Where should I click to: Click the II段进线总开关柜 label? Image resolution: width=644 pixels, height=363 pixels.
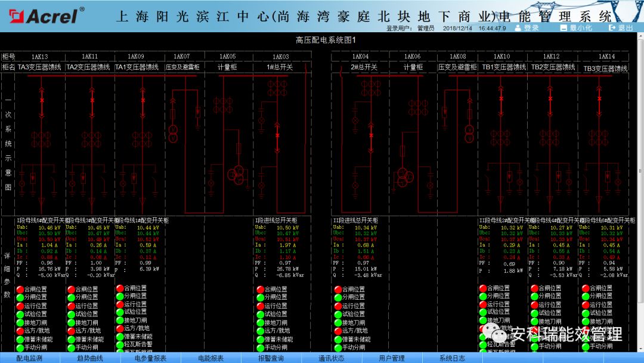tap(355, 220)
